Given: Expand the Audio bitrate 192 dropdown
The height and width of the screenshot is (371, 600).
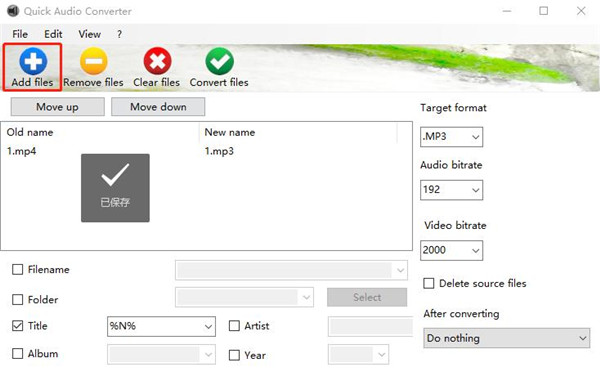Looking at the screenshot, I should coord(452,190).
